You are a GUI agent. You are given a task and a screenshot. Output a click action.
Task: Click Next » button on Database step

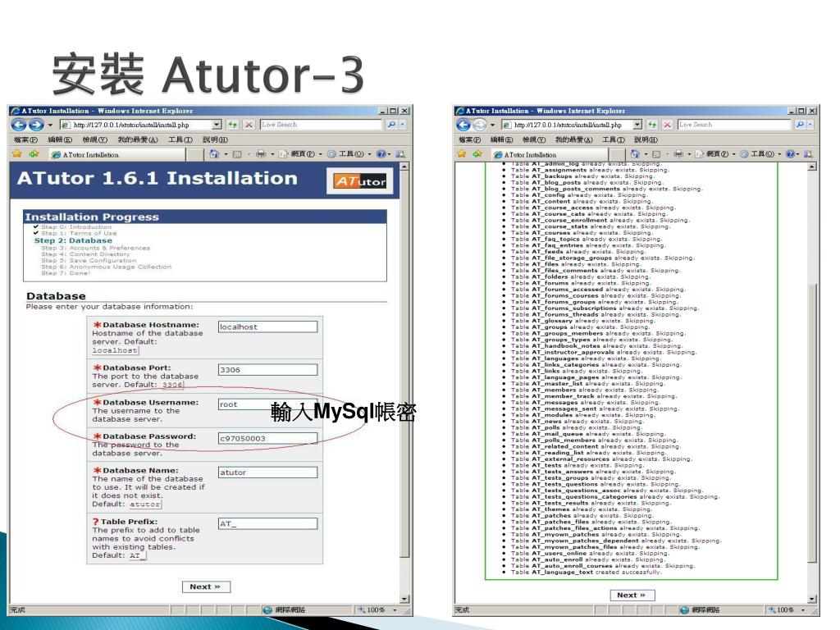tap(206, 587)
